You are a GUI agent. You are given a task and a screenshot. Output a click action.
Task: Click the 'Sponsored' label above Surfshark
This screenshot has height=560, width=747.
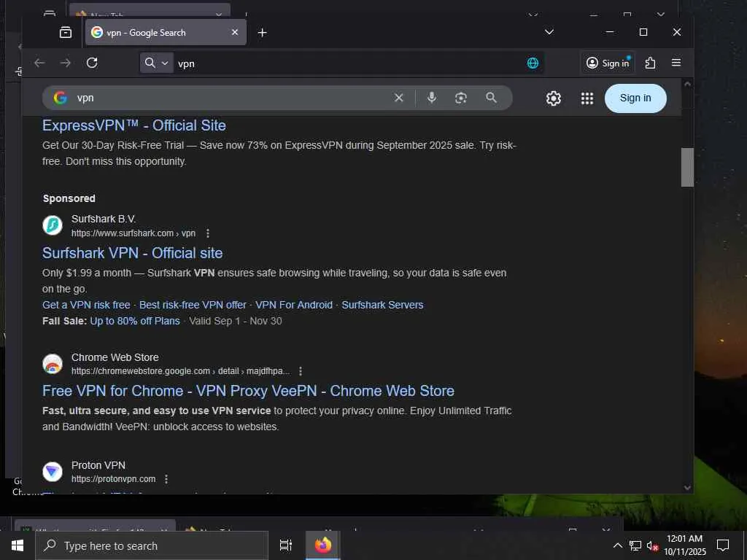69,198
